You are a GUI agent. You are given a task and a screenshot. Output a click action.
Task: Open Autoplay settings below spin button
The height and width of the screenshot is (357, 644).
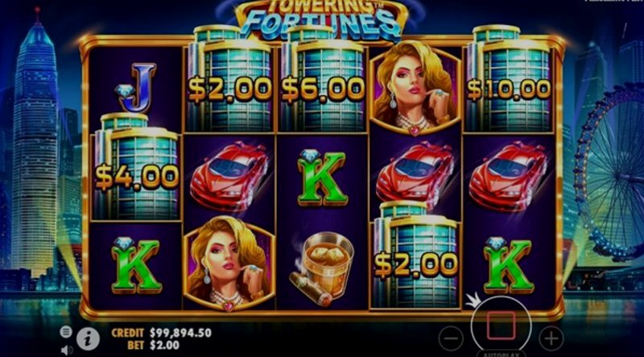point(501,354)
